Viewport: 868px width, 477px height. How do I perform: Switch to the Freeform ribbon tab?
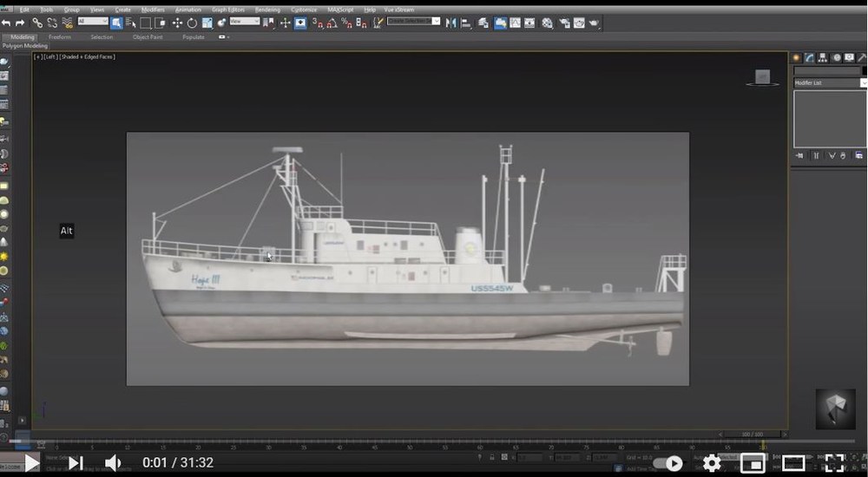(x=60, y=37)
